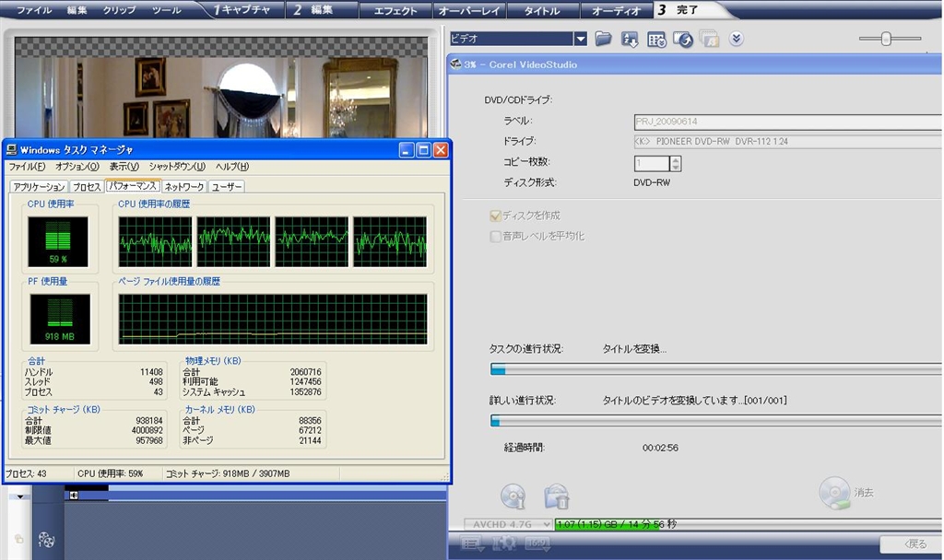Switch to the エフェクト tab
The height and width of the screenshot is (560, 944).
pos(395,10)
